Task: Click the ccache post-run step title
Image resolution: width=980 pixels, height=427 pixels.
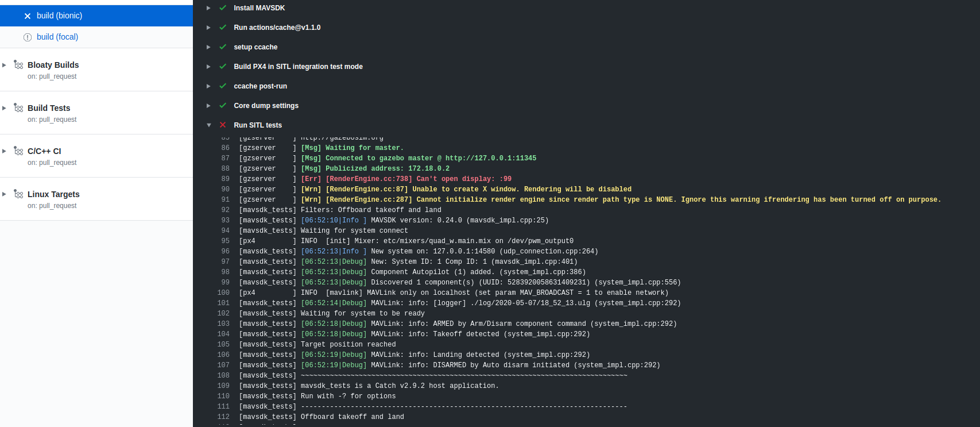Action: coord(260,86)
